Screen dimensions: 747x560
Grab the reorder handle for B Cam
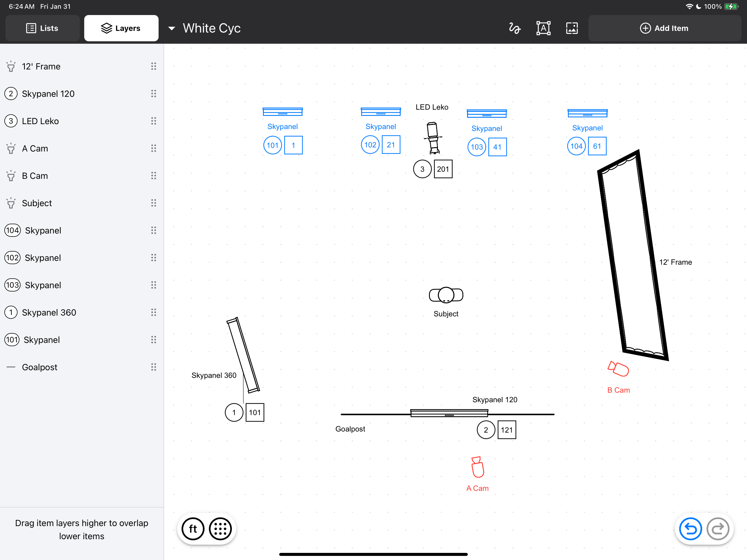(x=154, y=176)
